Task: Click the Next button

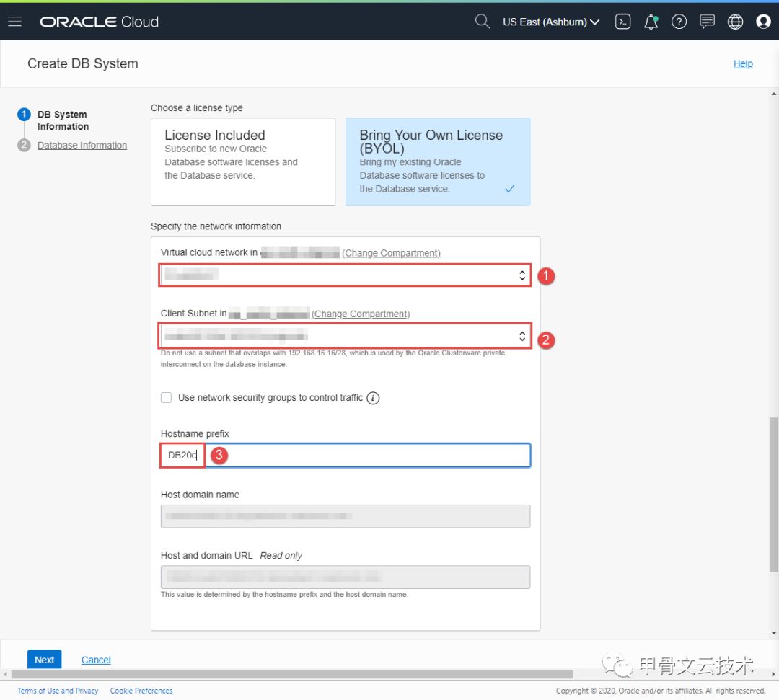Action: [x=44, y=660]
